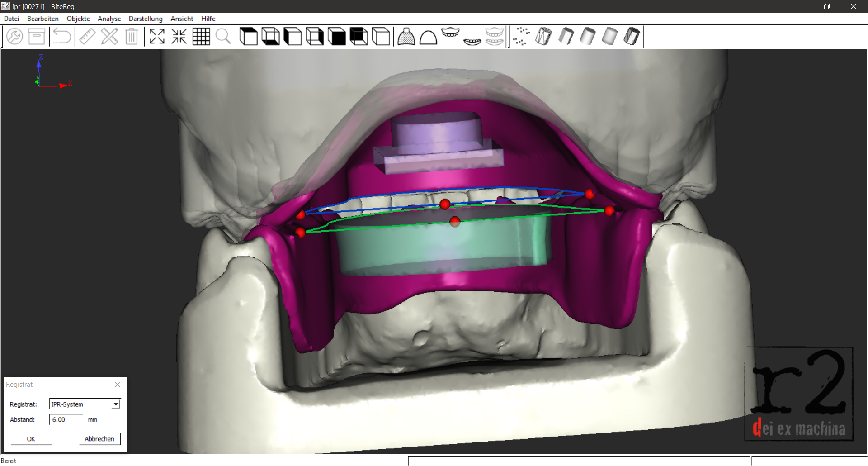Open the Darstellung menu

click(146, 19)
